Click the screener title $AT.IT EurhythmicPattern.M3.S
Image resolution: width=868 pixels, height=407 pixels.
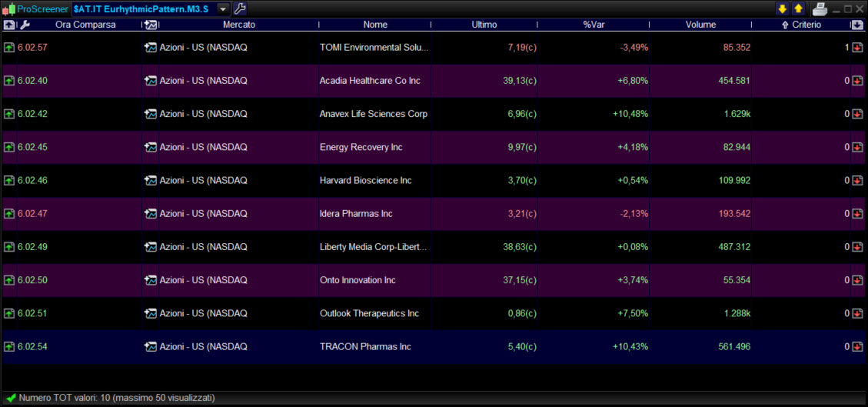point(141,9)
